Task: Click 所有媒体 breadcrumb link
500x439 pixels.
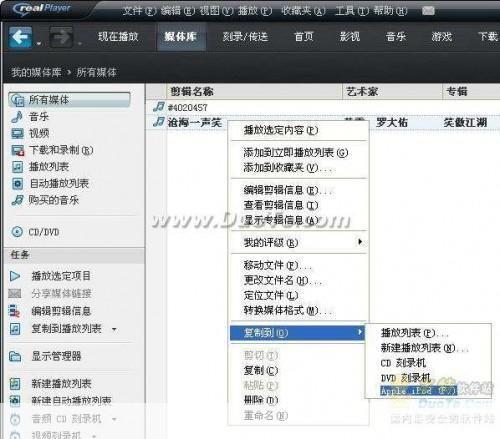Action: tap(96, 72)
